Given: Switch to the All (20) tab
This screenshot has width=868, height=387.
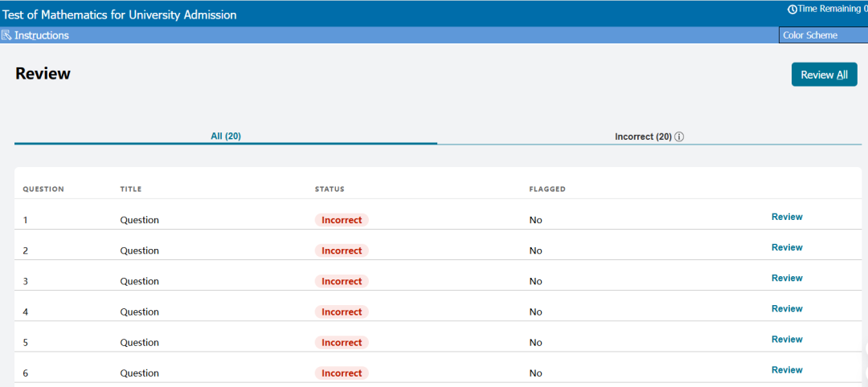Looking at the screenshot, I should [226, 136].
